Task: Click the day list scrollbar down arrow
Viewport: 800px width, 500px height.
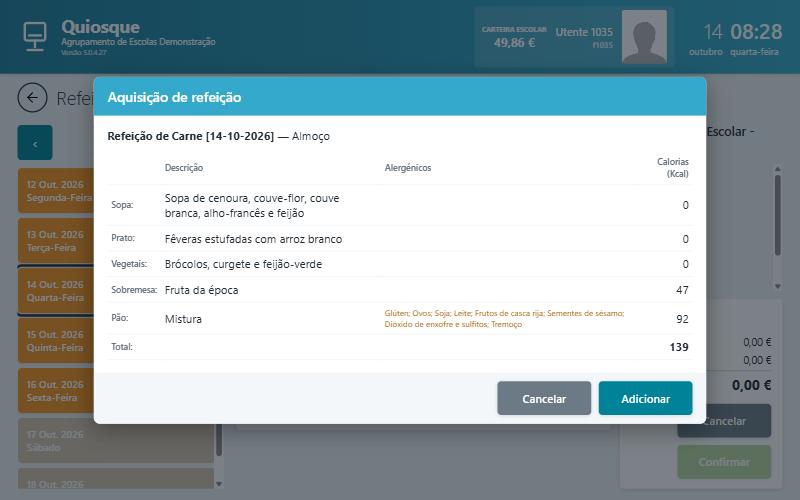Action: point(219,484)
